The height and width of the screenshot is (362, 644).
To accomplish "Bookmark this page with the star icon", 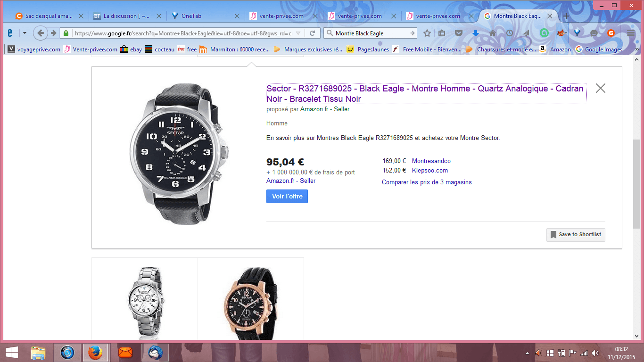I will [x=427, y=33].
